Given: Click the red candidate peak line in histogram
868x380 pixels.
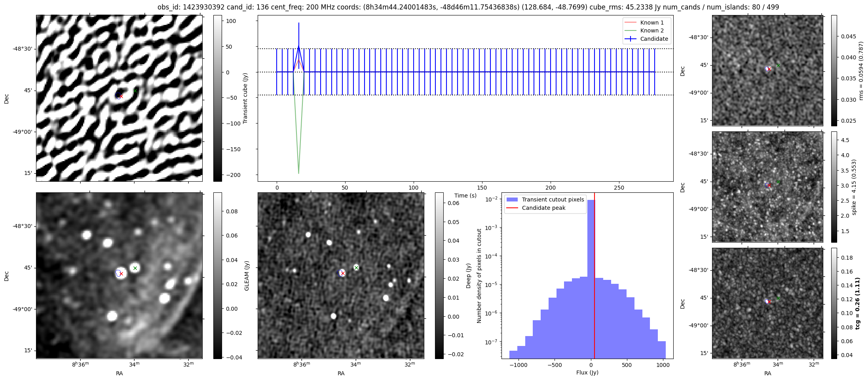Looking at the screenshot, I should pos(594,277).
